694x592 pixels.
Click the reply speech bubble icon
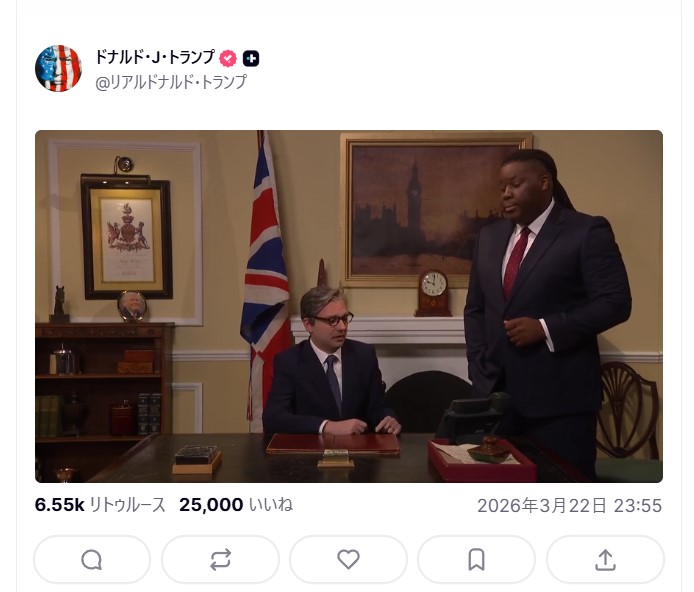coord(92,560)
